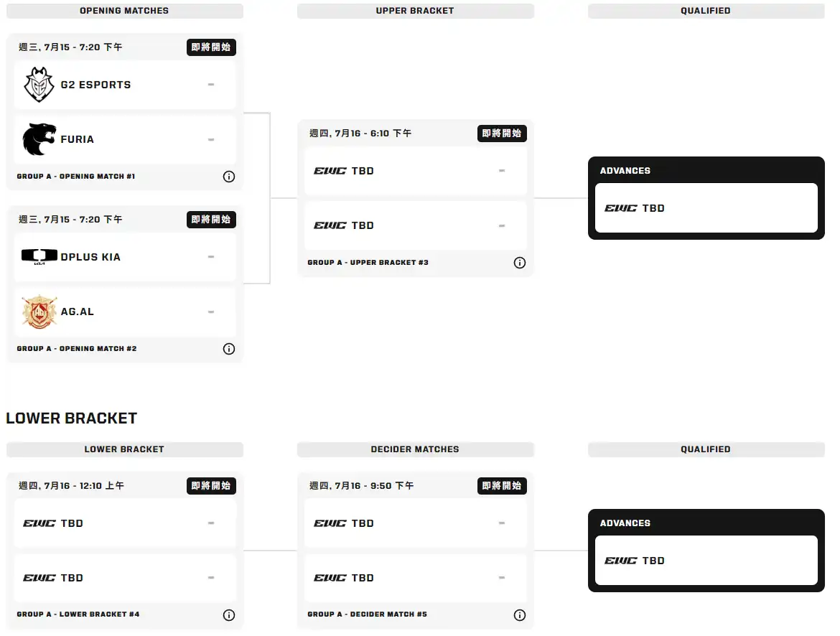Open the G2 ESPORTS team row

pyautogui.click(x=125, y=85)
